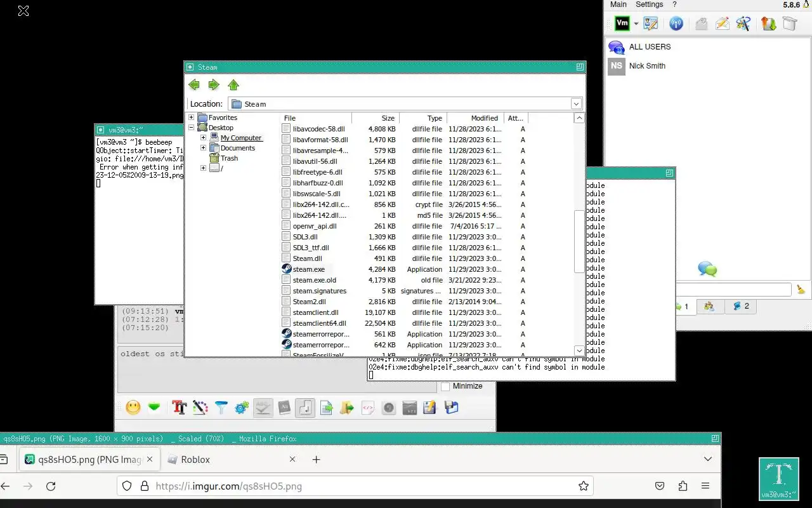Open the wand plugin icon in BeeBEEP
The width and height of the screenshot is (812, 508).
pyautogui.click(x=743, y=24)
